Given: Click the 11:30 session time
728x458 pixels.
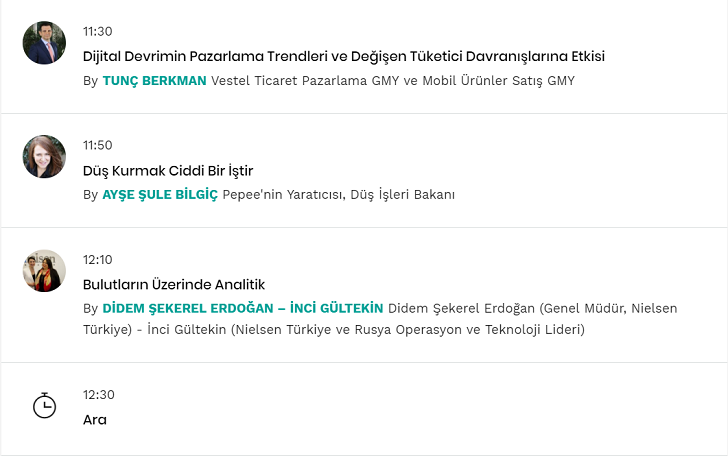Looking at the screenshot, I should pyautogui.click(x=98, y=31).
